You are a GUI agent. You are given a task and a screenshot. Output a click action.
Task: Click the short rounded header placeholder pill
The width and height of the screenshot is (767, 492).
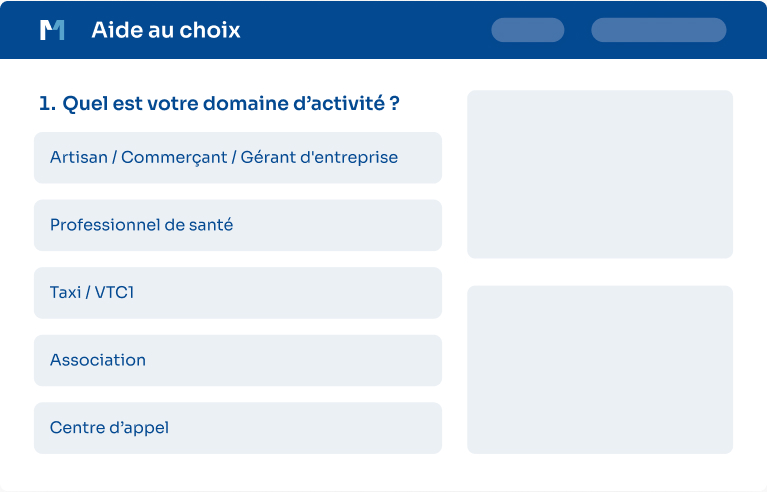(x=528, y=30)
